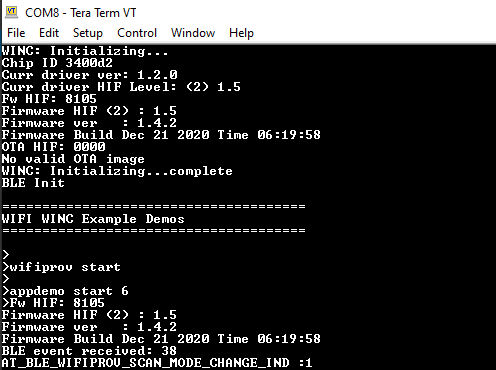Viewport: 496px width, 370px height.
Task: Click the 'BLE event received: 38' line
Action: coord(89,351)
